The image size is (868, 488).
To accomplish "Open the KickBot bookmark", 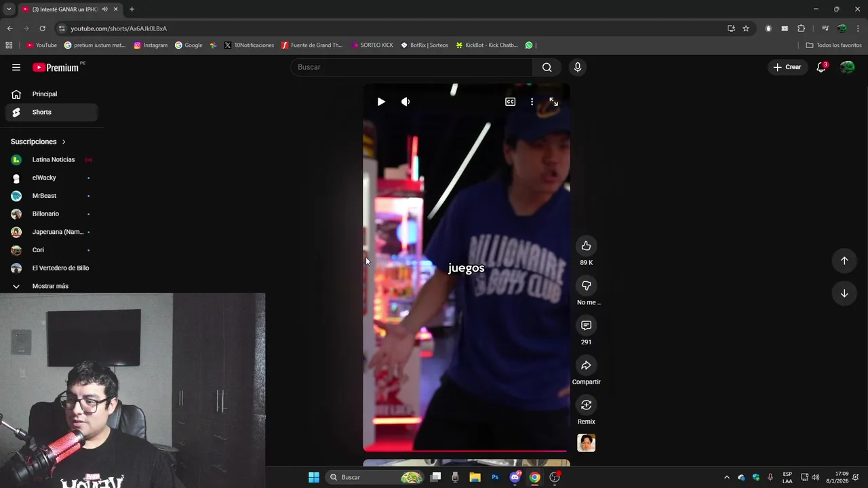I will (487, 45).
